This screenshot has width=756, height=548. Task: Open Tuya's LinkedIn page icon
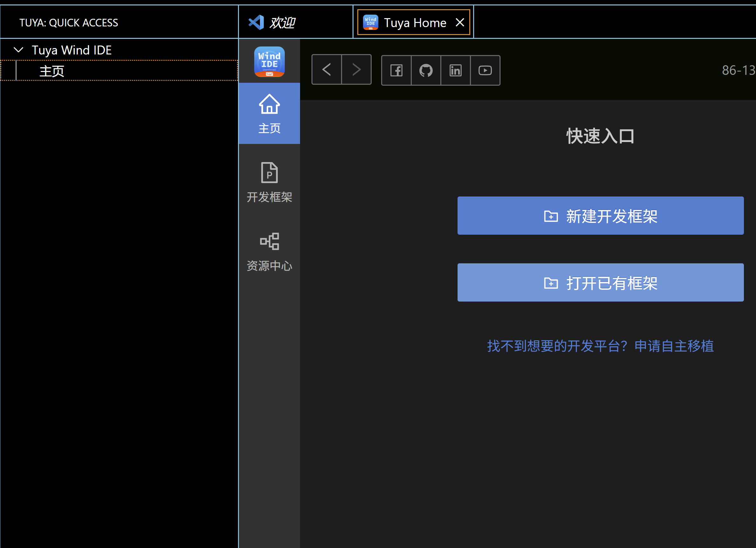pos(455,70)
